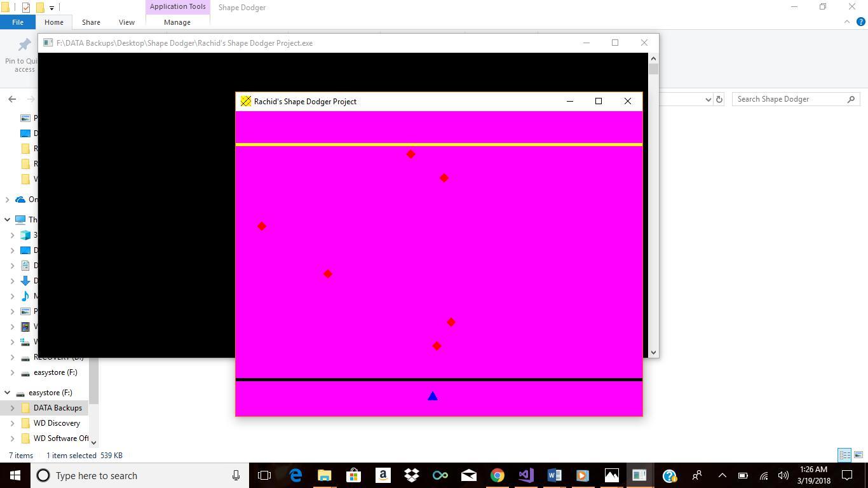Switch to large icons view in status bar

click(858, 455)
